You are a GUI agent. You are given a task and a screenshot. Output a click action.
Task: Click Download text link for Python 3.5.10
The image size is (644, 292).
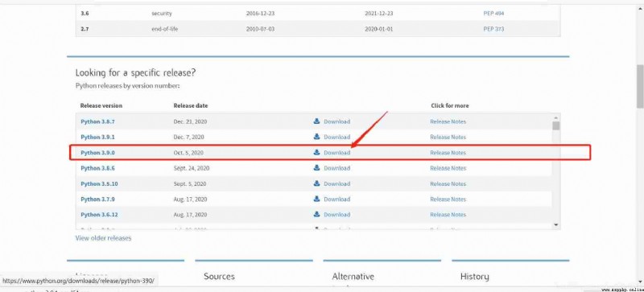337,184
